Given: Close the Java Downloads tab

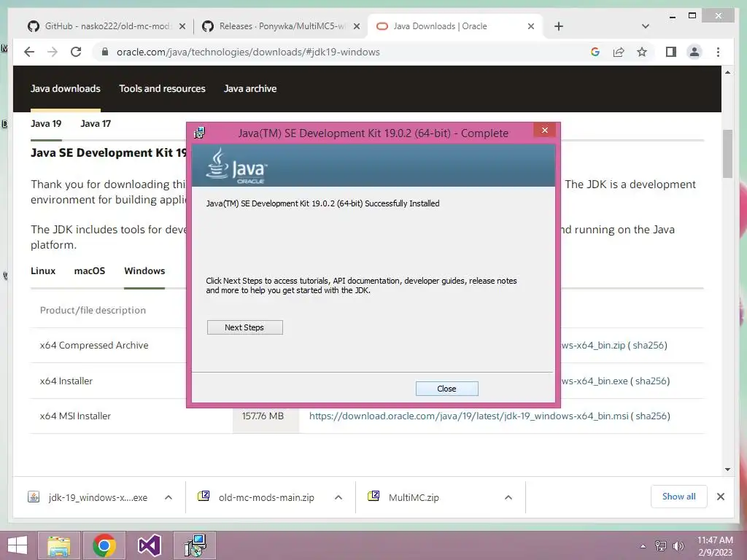Looking at the screenshot, I should coord(531,26).
